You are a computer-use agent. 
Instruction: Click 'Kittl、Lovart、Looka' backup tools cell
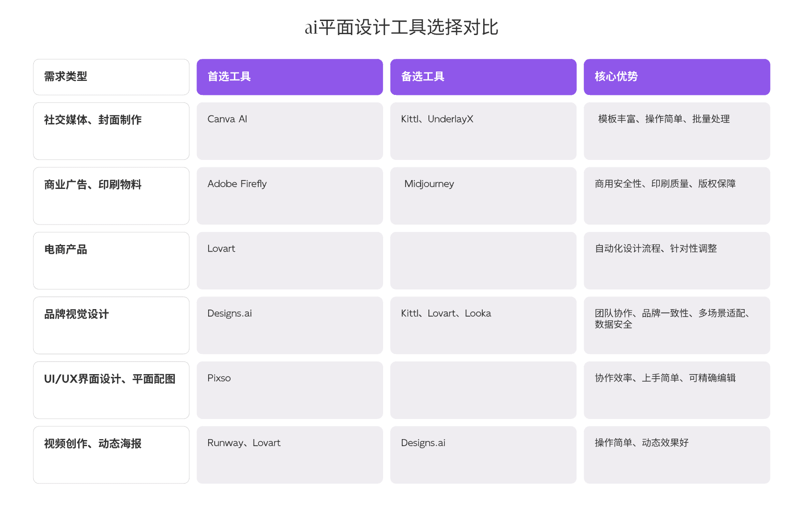484,325
